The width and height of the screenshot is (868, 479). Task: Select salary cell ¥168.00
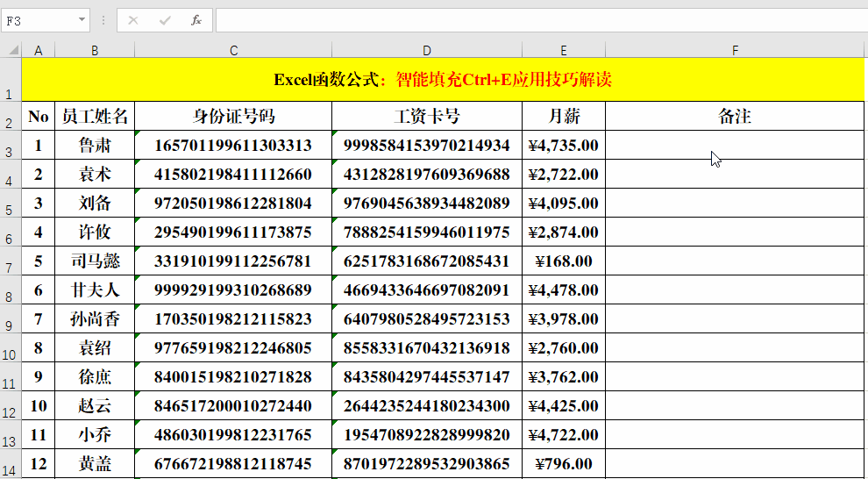pyautogui.click(x=564, y=261)
